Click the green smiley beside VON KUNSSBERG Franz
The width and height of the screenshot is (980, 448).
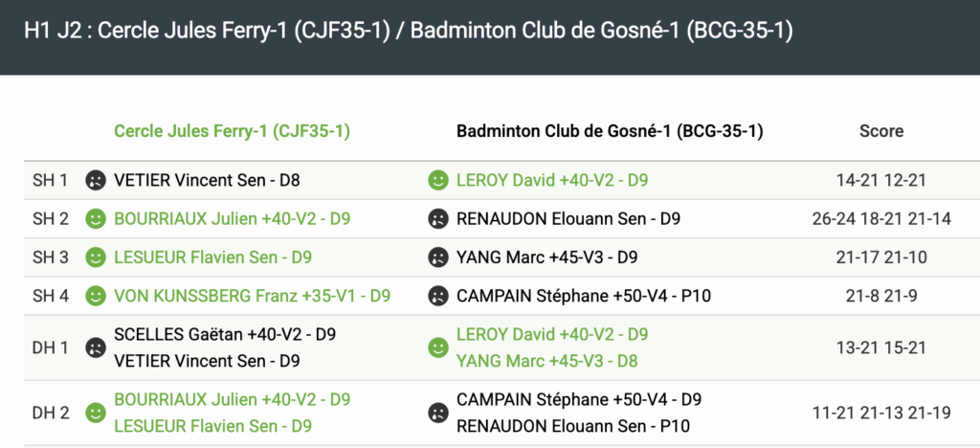[x=95, y=296]
